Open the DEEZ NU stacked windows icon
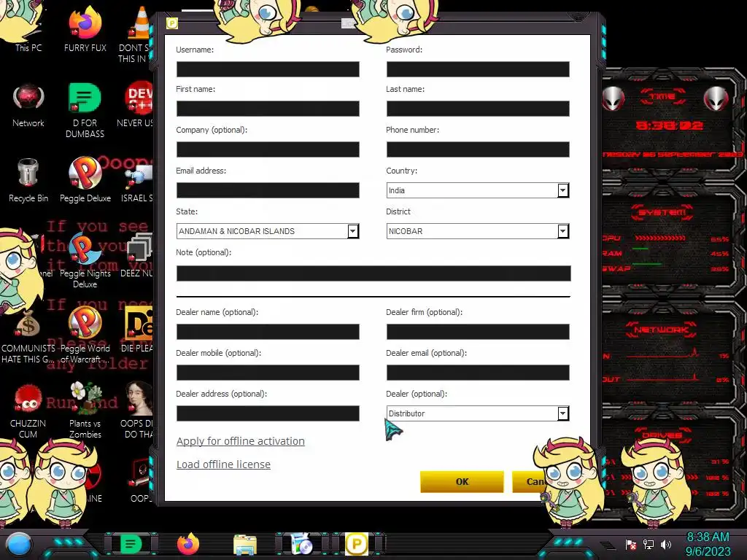The width and height of the screenshot is (747, 560). (137, 254)
